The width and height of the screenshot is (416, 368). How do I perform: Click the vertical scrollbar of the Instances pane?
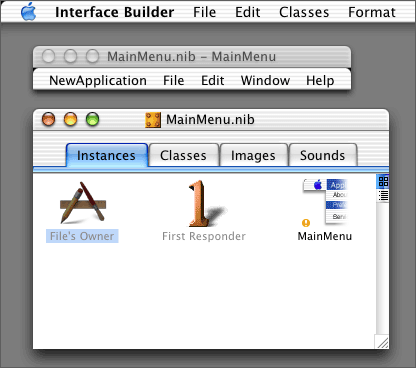pyautogui.click(x=382, y=268)
